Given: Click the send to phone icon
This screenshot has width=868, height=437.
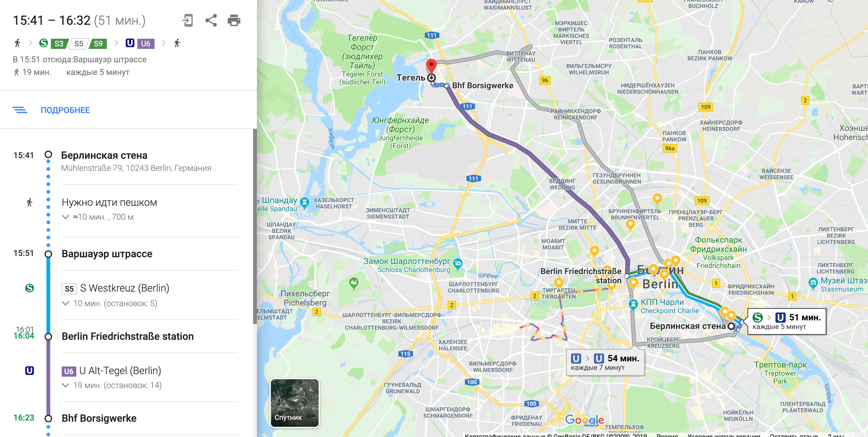Looking at the screenshot, I should (x=188, y=21).
